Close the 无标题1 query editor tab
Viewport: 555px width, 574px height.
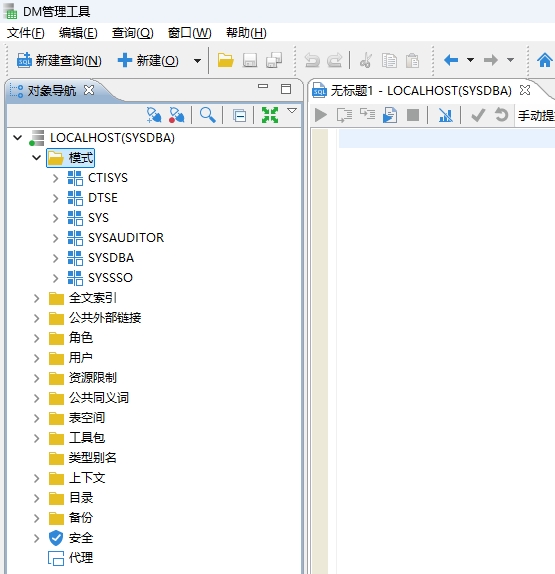[525, 90]
